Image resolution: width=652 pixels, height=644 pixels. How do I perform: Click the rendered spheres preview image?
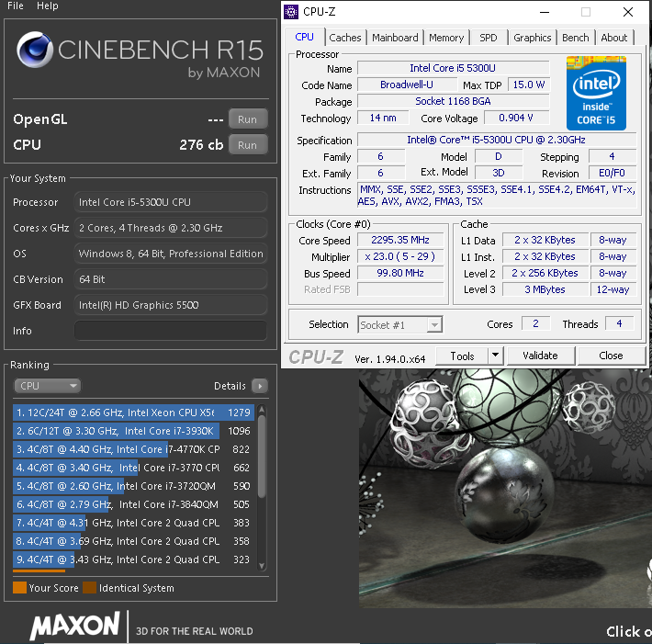tap(505, 489)
